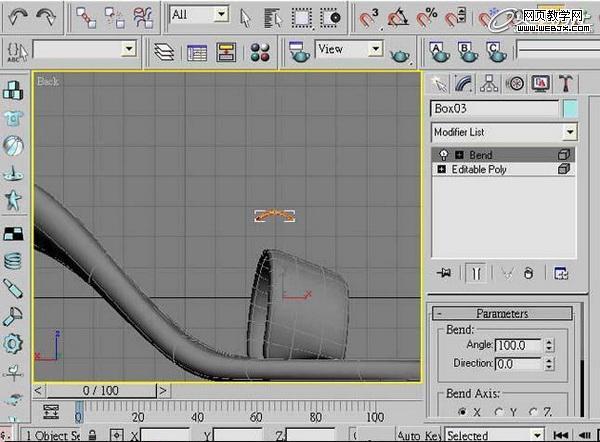Image resolution: width=600 pixels, height=442 pixels.
Task: Click the Auto Key button
Action: [x=419, y=435]
